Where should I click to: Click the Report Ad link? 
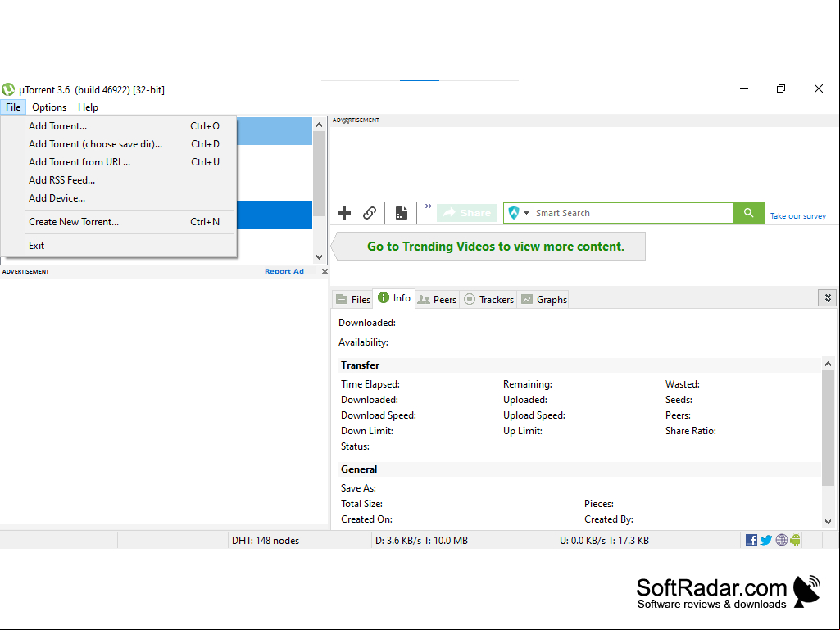[x=284, y=272]
